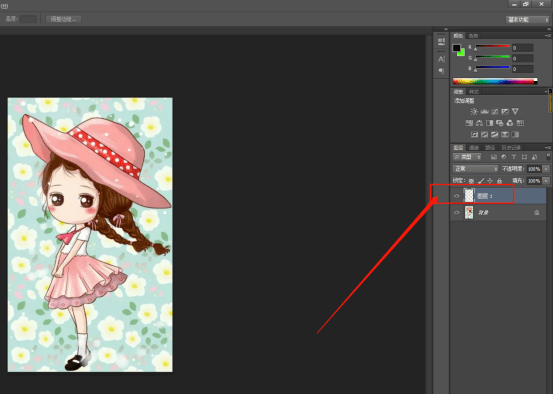
Task: Pick a color from the spectrum ramp
Action: [x=495, y=81]
